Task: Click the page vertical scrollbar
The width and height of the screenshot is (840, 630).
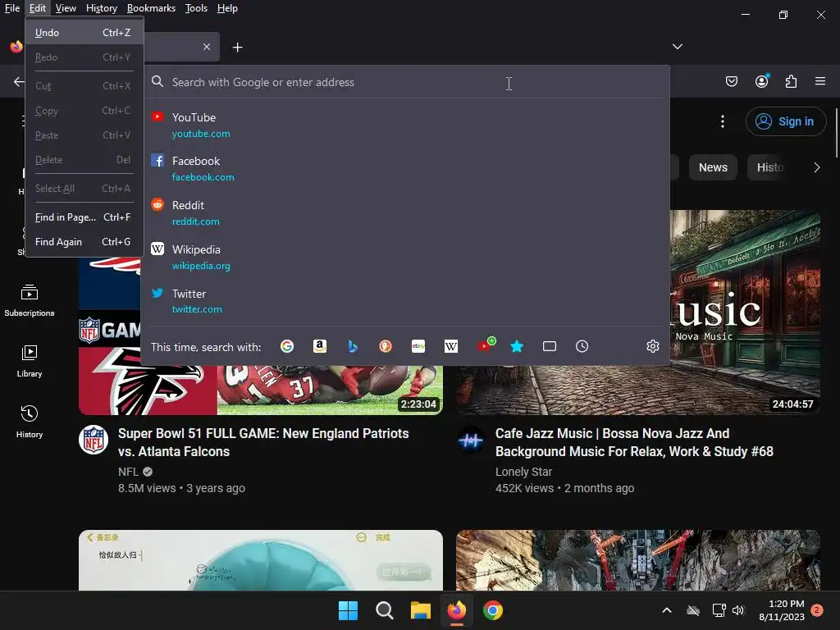Action: tap(837, 133)
